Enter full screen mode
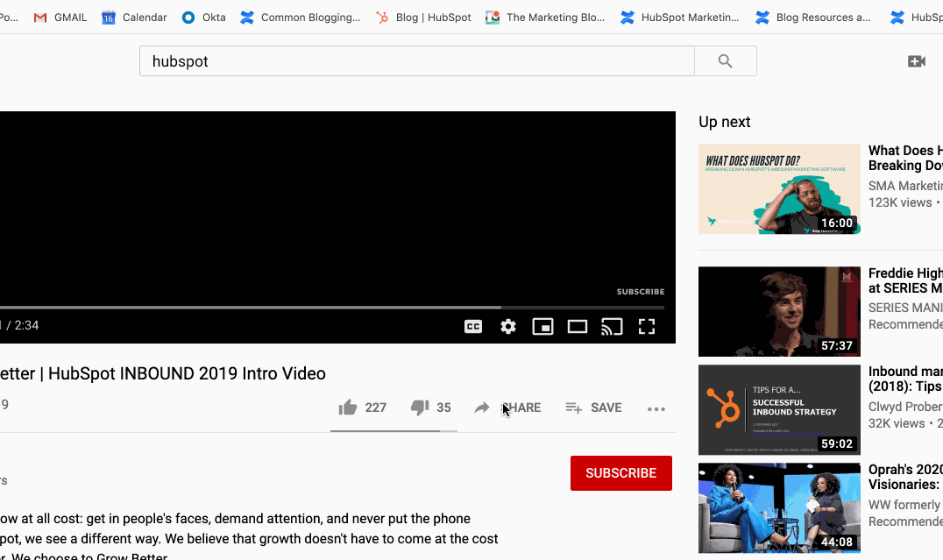The width and height of the screenshot is (943, 560). tap(647, 327)
